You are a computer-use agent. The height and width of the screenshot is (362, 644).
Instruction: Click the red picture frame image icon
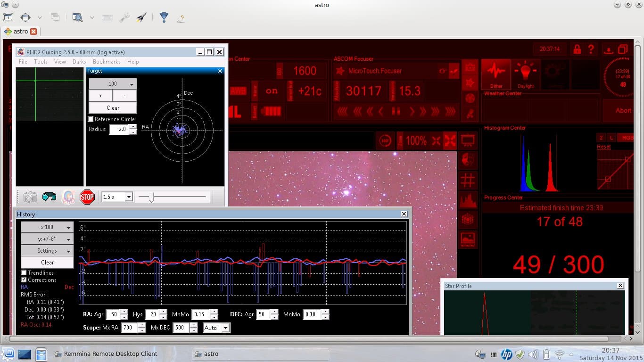pyautogui.click(x=468, y=239)
